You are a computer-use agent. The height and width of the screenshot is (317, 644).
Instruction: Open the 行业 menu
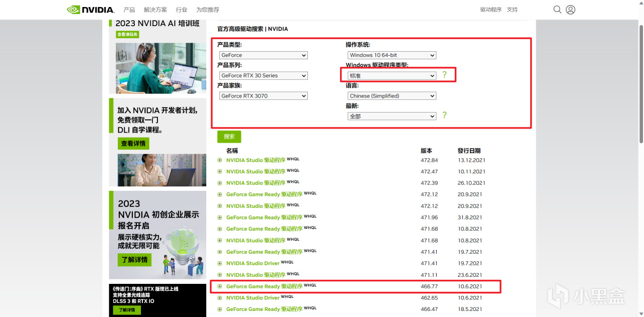pos(182,10)
